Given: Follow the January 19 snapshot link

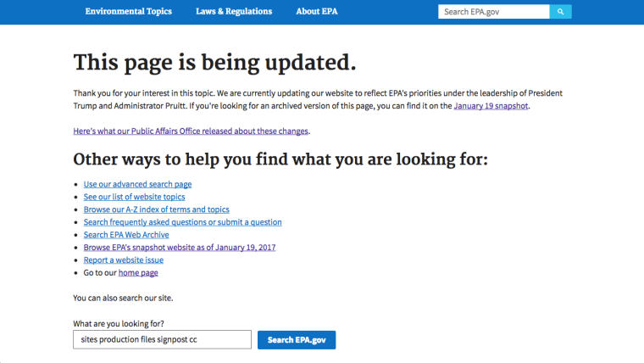Looking at the screenshot, I should coord(491,106).
